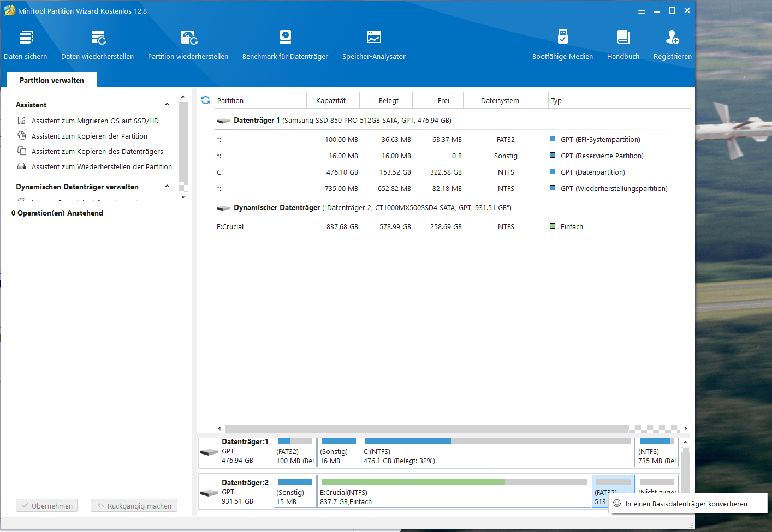Click the sidebar scroll-down arrow
Screen dimensions: 772x532
pyautogui.click(x=183, y=197)
